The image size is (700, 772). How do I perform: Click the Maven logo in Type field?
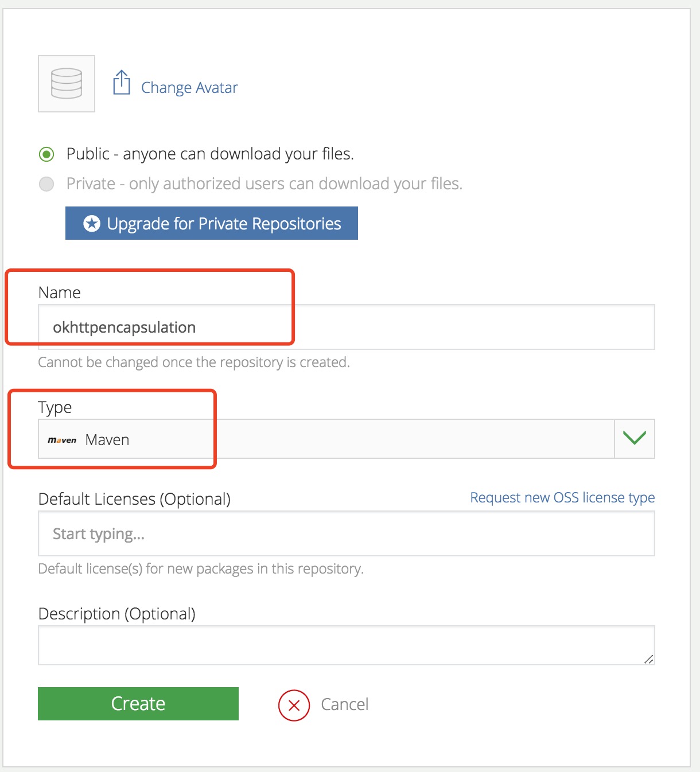[x=62, y=440]
